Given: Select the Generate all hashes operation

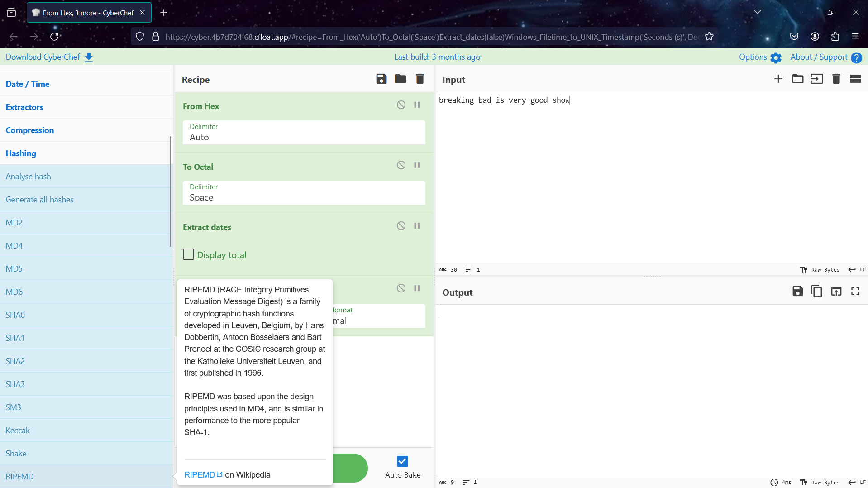Looking at the screenshot, I should [x=86, y=199].
